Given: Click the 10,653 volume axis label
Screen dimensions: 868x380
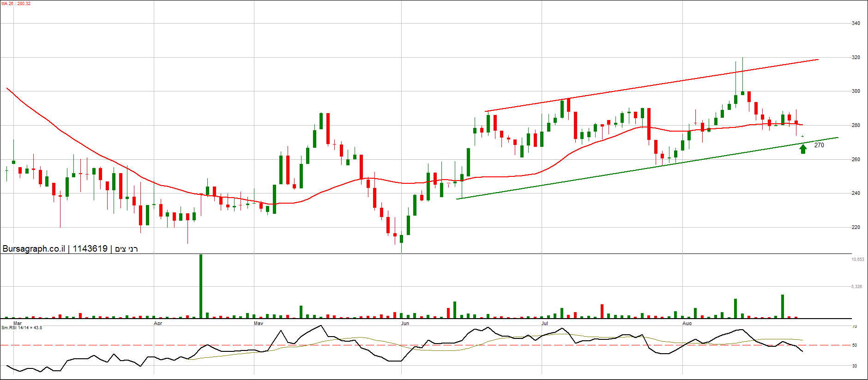Looking at the screenshot, I should point(857,259).
